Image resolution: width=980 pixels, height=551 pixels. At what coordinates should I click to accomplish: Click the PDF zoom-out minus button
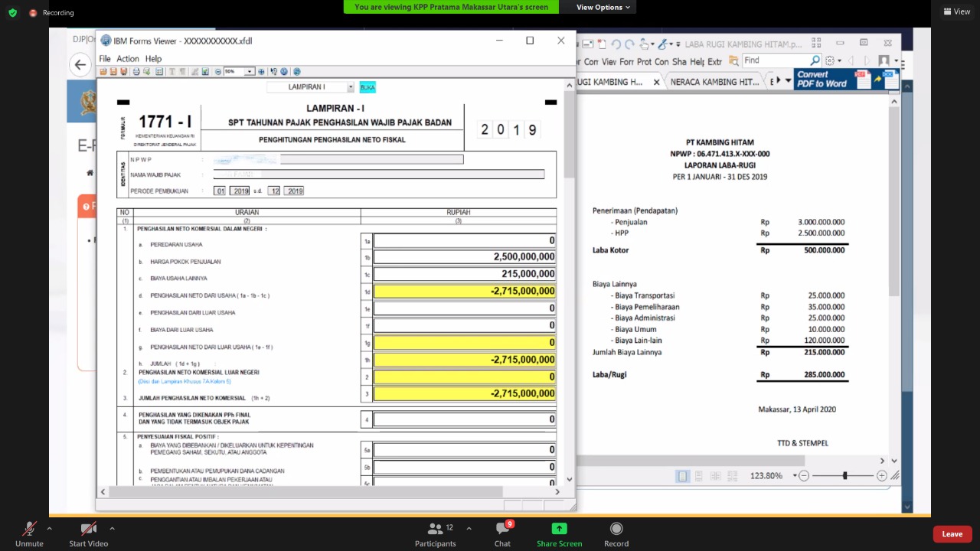point(803,476)
